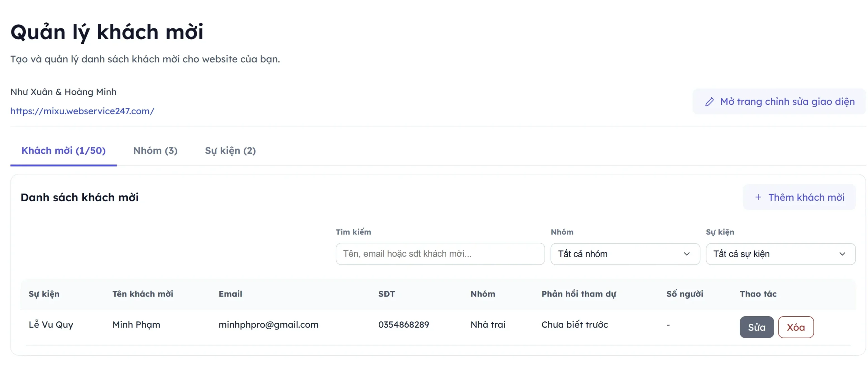The height and width of the screenshot is (383, 868).
Task: Switch to the Khách mời (1/50) tab
Action: [63, 151]
